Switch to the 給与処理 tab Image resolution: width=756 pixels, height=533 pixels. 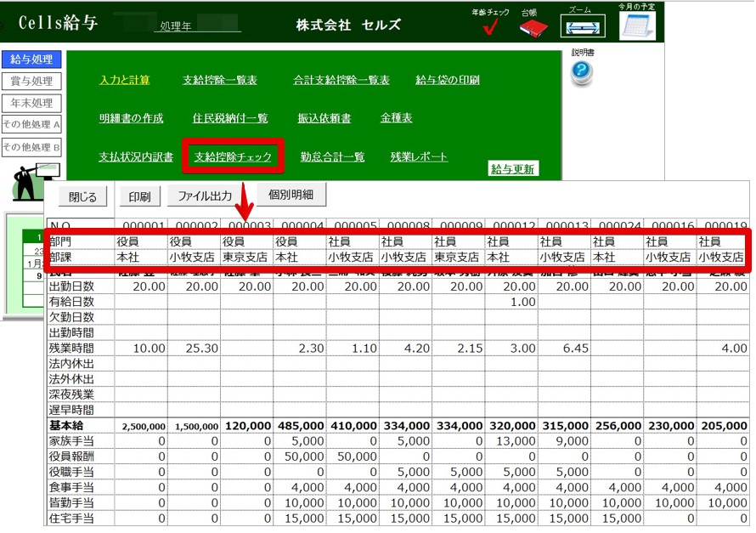tap(31, 60)
